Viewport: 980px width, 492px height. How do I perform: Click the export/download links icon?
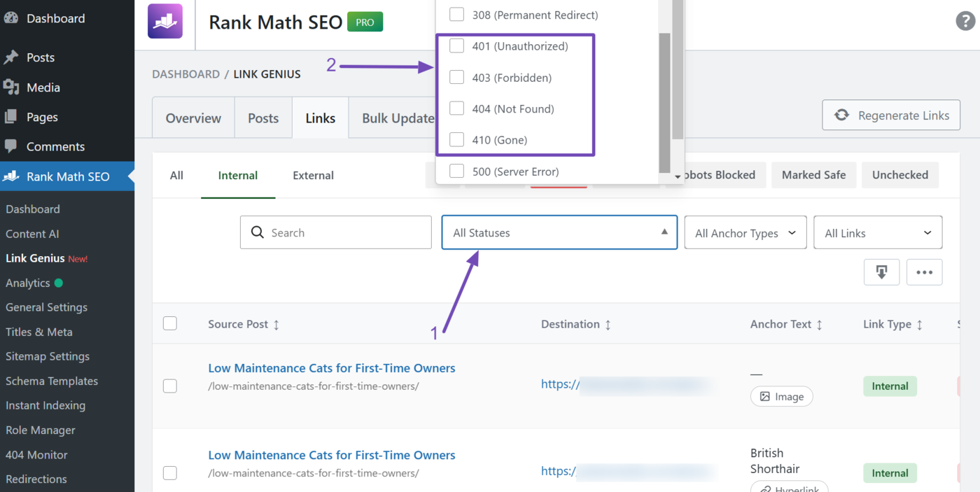[881, 272]
